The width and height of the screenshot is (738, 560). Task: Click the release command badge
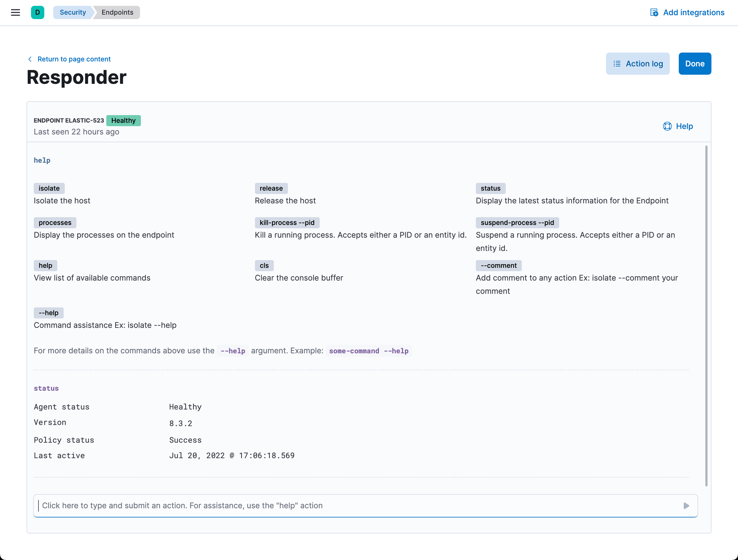[x=271, y=188]
